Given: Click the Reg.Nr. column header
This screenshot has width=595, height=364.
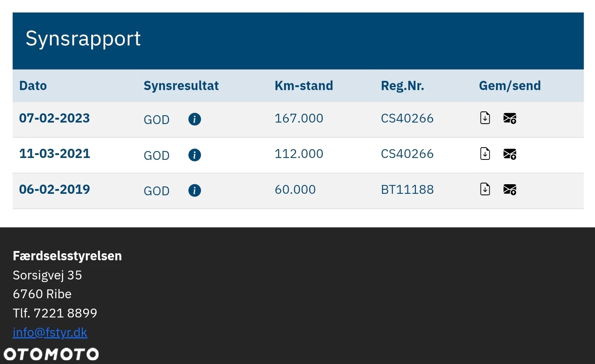Looking at the screenshot, I should click(x=402, y=86).
